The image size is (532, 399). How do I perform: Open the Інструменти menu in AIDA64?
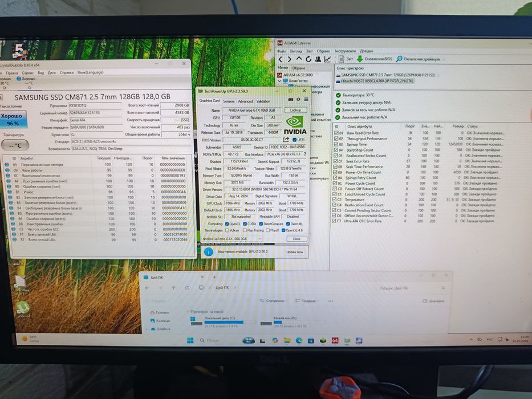coord(346,51)
